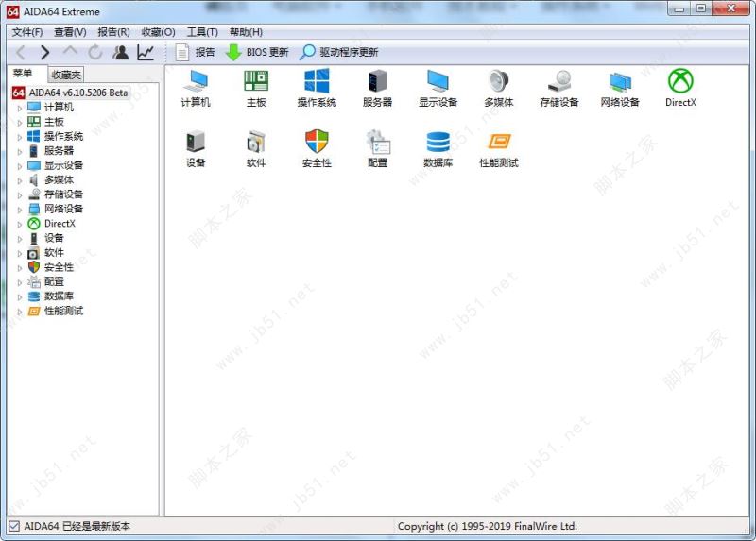This screenshot has height=541, width=756.
Task: Go back with the left arrow toolbar button
Action: click(x=21, y=52)
